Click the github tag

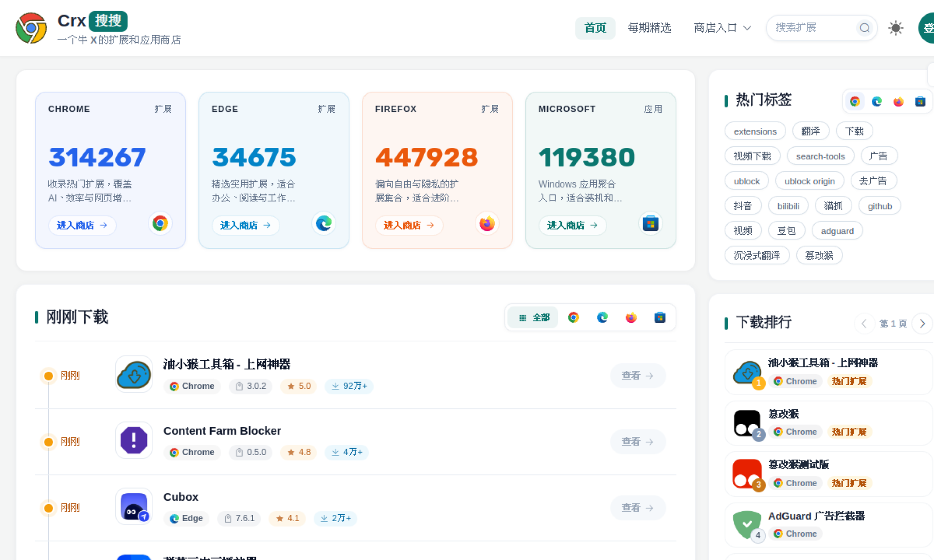(880, 206)
